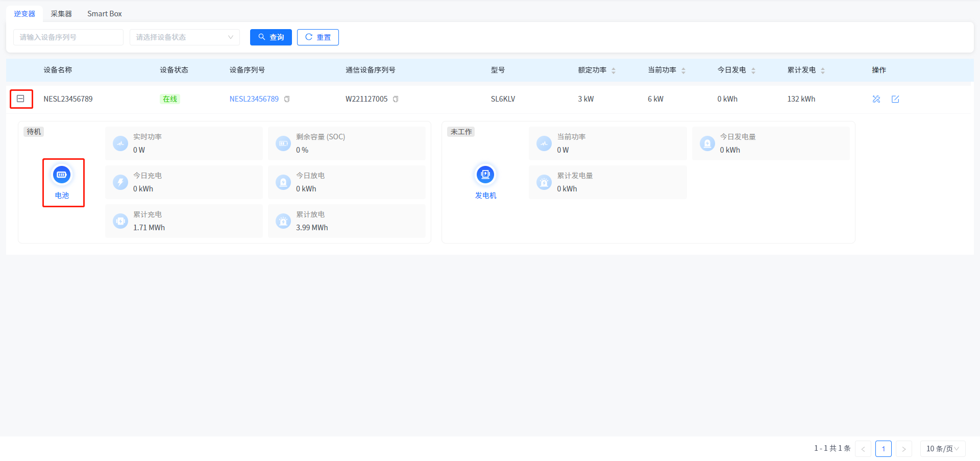Viewport: 980px width, 461px height.
Task: Sort by rated power (额定功率) column
Action: click(x=614, y=70)
